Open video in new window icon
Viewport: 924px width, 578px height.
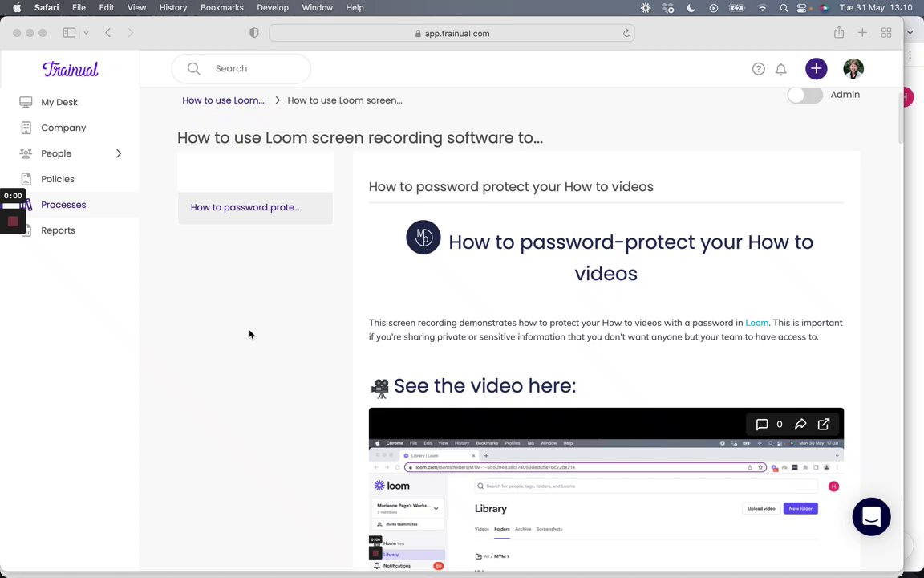click(x=824, y=424)
